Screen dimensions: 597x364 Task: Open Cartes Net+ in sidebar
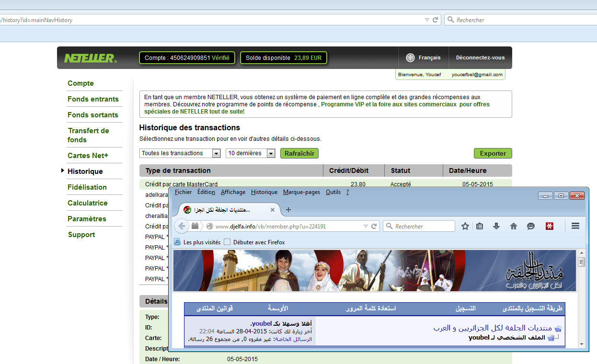coord(88,156)
